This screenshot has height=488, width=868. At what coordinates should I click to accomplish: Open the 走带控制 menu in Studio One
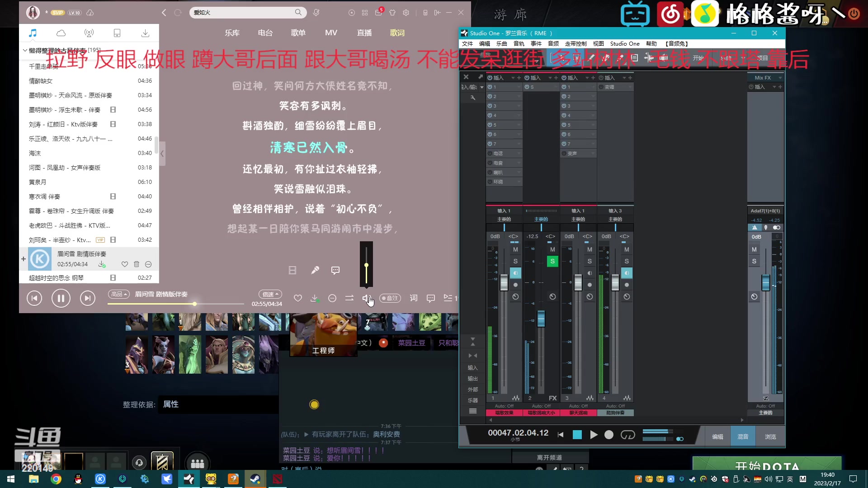coord(576,44)
